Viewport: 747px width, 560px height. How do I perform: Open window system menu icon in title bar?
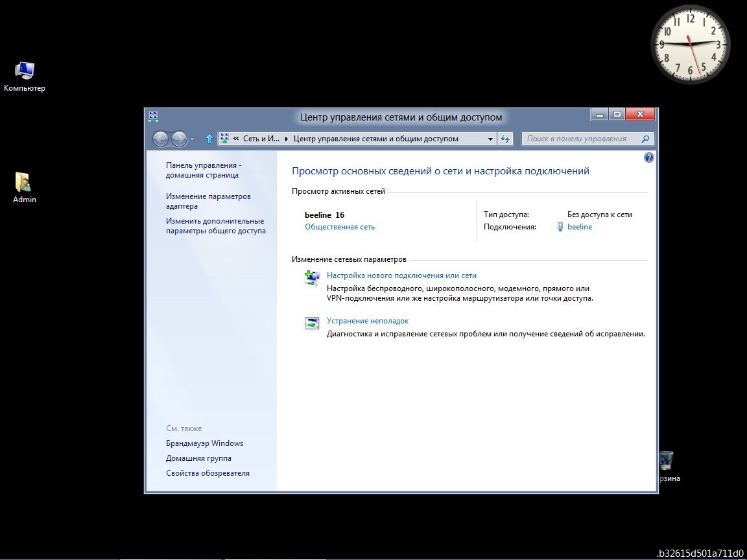pyautogui.click(x=154, y=116)
